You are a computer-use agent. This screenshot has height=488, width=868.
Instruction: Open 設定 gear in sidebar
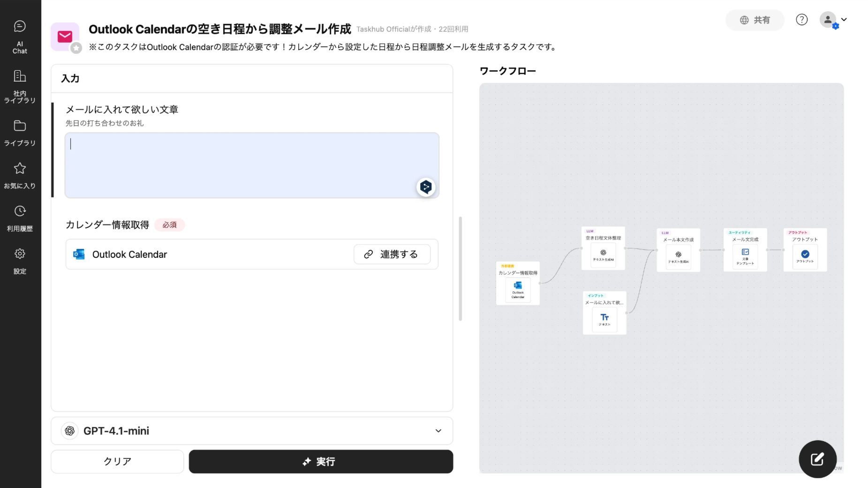point(20,261)
